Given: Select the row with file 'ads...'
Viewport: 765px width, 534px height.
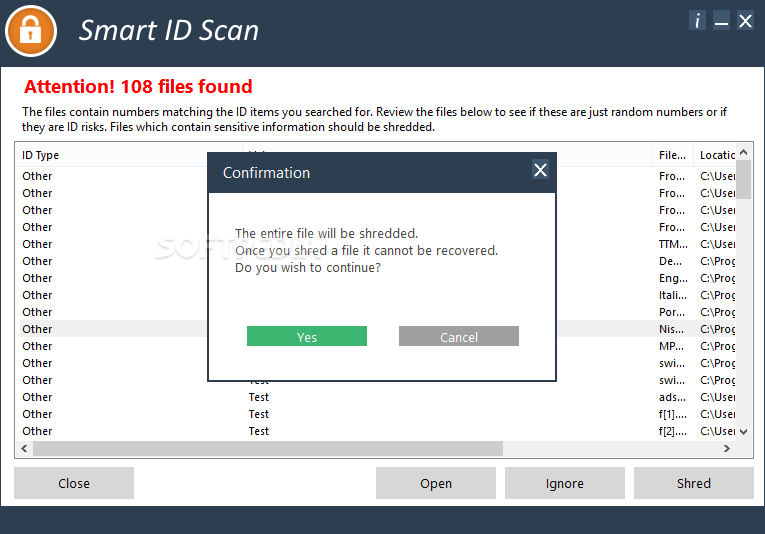Looking at the screenshot, I should (378, 397).
